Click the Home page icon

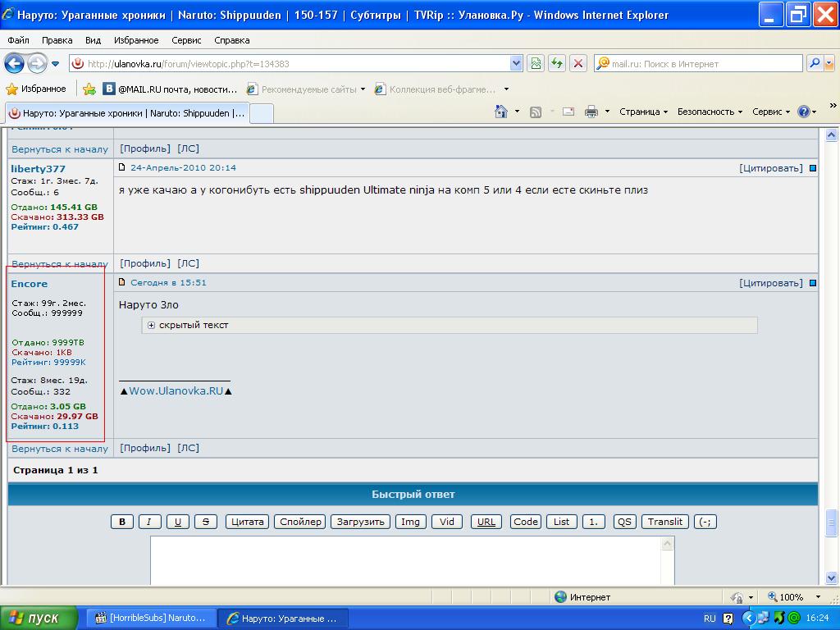pyautogui.click(x=501, y=112)
